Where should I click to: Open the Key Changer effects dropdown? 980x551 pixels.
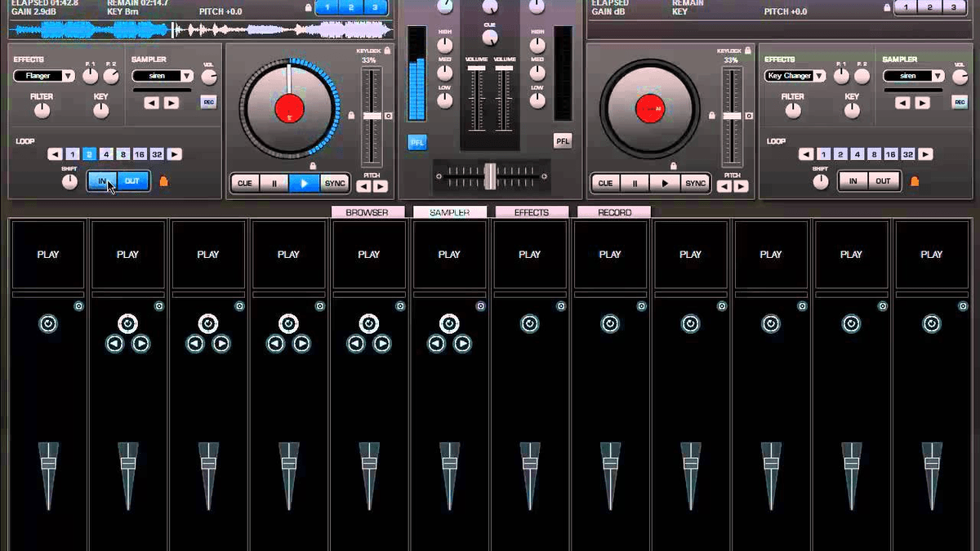pos(795,76)
